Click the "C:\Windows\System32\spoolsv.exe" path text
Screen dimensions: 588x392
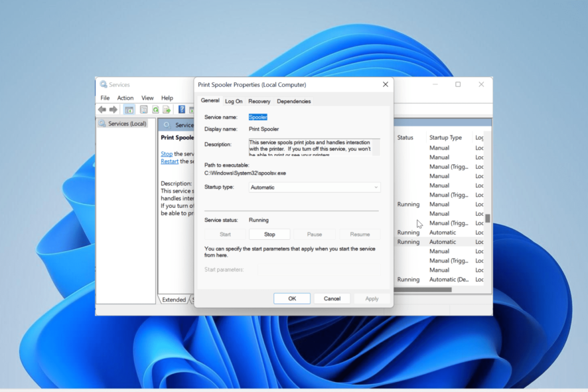pos(246,173)
